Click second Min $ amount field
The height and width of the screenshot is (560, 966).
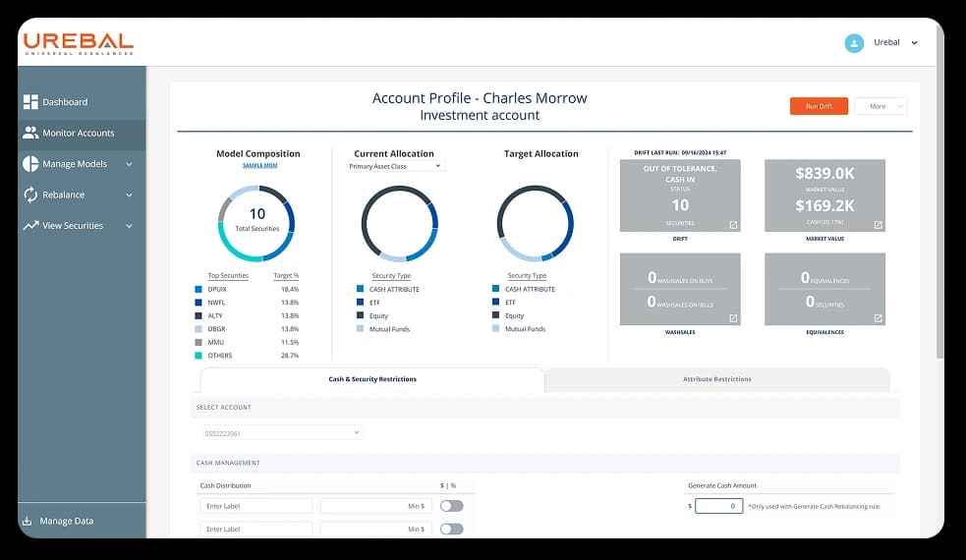click(x=375, y=529)
